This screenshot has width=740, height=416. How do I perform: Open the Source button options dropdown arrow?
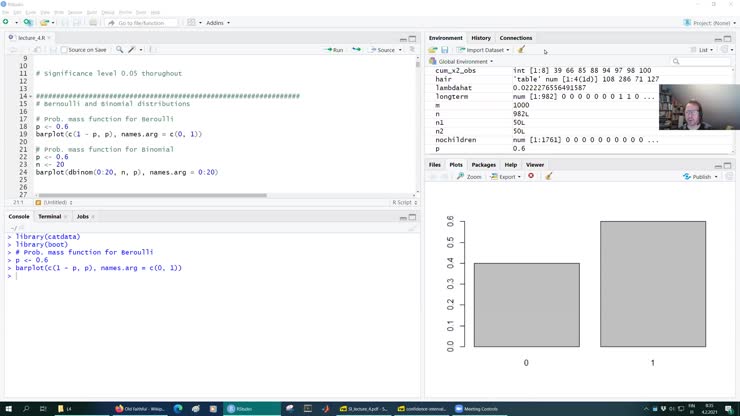point(400,50)
